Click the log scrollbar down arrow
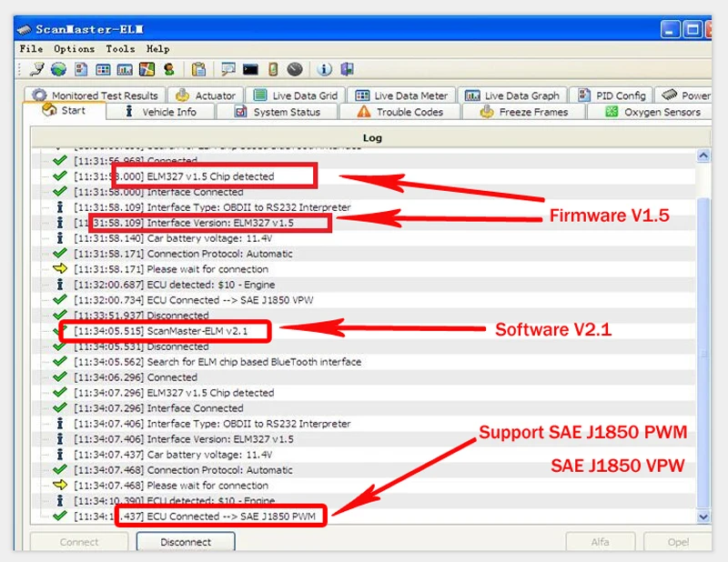The height and width of the screenshot is (562, 728). point(703,517)
